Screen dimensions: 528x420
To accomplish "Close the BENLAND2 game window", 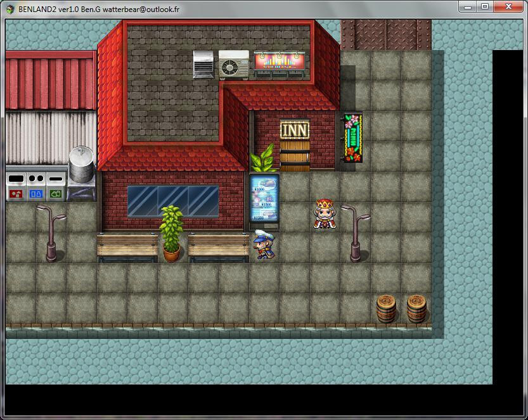I will [509, 7].
